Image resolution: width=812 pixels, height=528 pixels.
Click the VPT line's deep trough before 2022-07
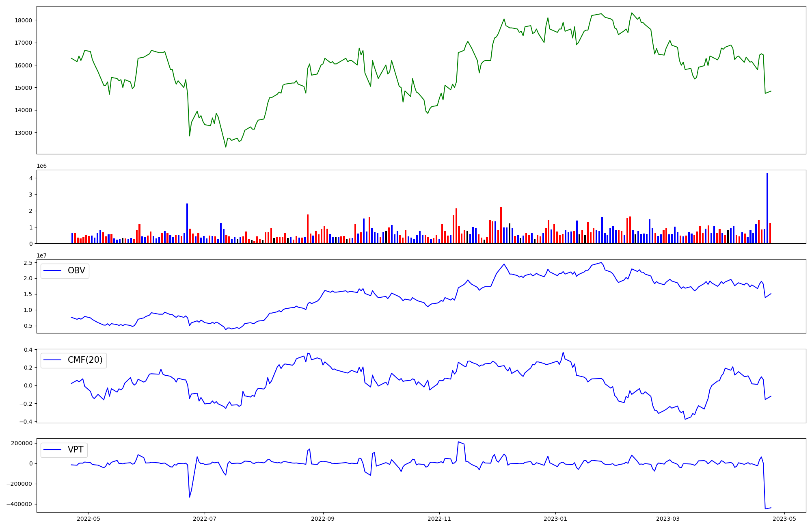coord(190,497)
